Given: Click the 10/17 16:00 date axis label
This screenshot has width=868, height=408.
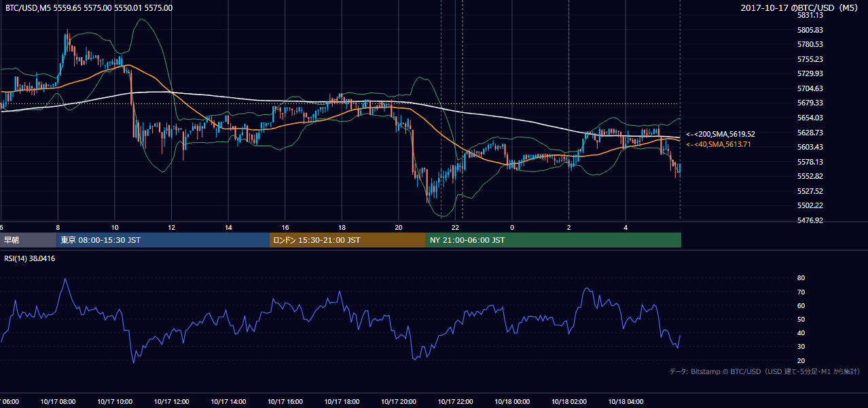Looking at the screenshot, I should point(285,402).
